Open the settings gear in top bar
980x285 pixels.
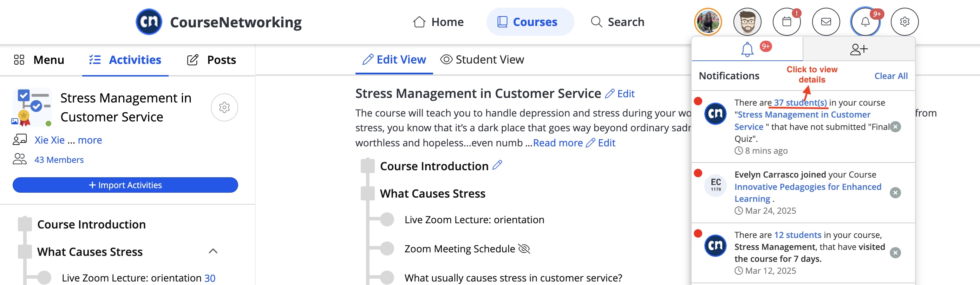(904, 22)
